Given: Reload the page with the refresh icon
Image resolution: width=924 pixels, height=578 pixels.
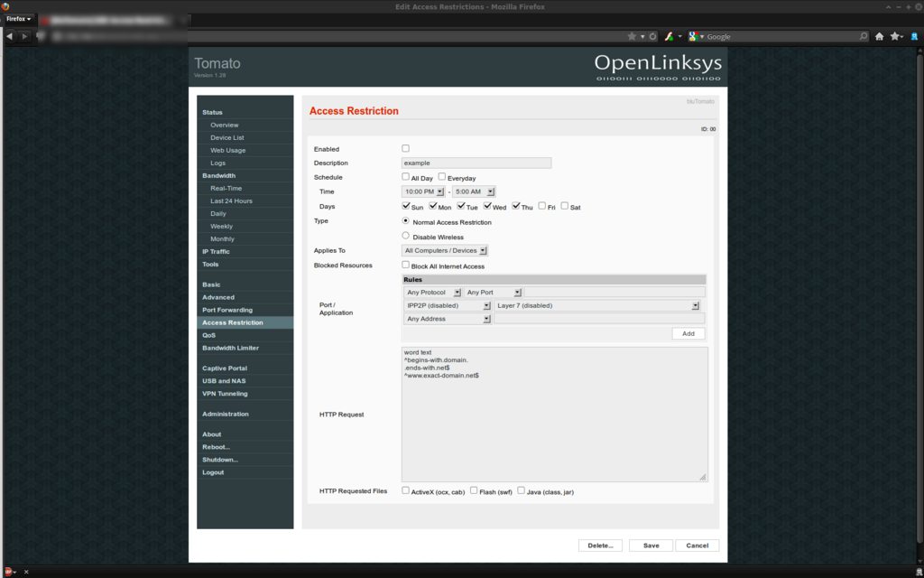Looking at the screenshot, I should tap(653, 36).
